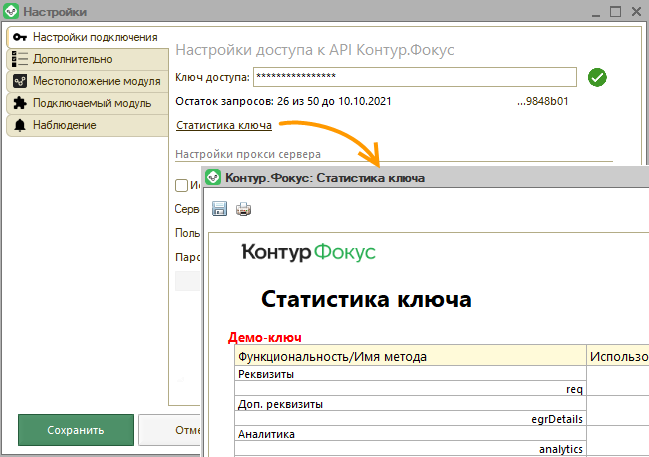Click the bell icon next to Наблюдение

point(19,125)
